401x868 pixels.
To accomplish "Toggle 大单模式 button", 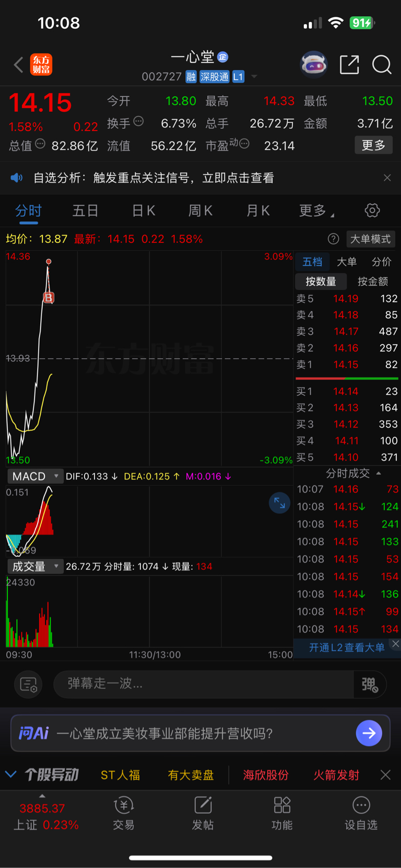I will click(x=370, y=239).
